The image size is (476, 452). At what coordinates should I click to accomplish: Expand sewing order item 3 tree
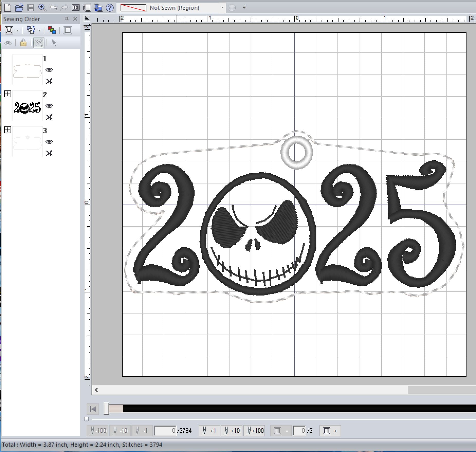[x=8, y=130]
